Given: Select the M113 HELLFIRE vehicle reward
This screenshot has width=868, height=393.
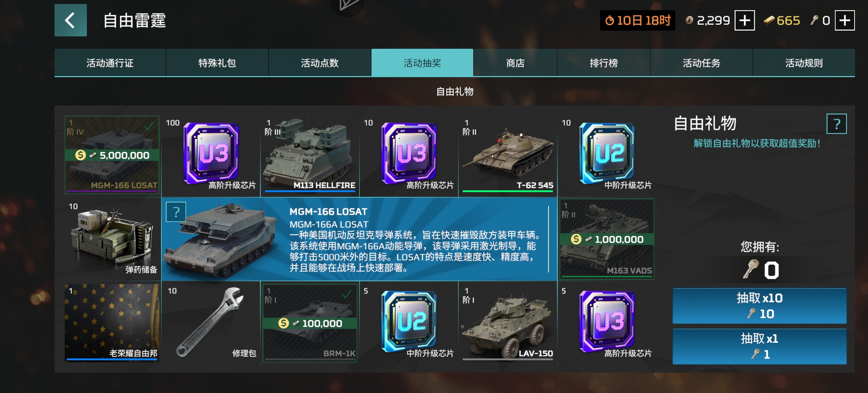Looking at the screenshot, I should (x=310, y=155).
